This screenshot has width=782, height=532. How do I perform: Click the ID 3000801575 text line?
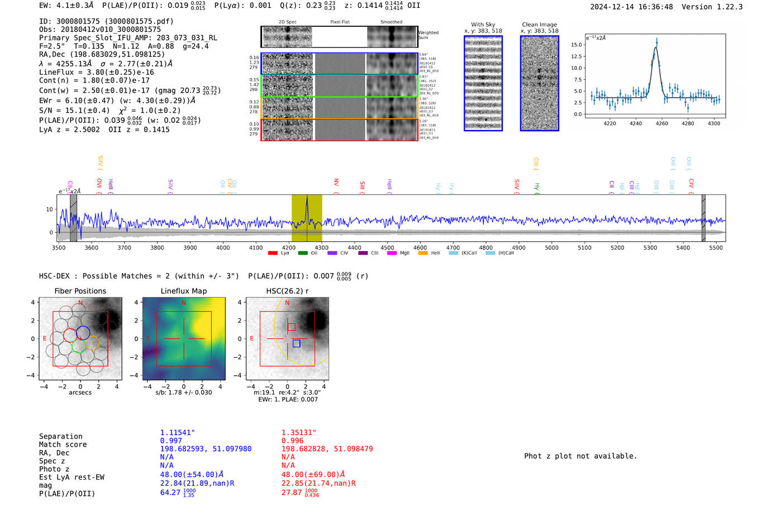coord(106,21)
